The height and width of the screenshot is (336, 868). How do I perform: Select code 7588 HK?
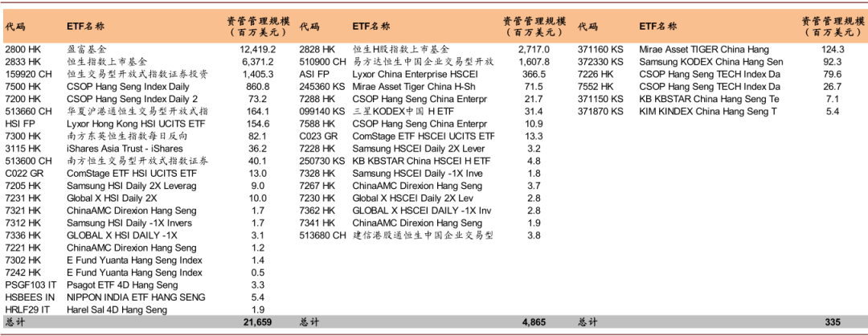coord(317,124)
